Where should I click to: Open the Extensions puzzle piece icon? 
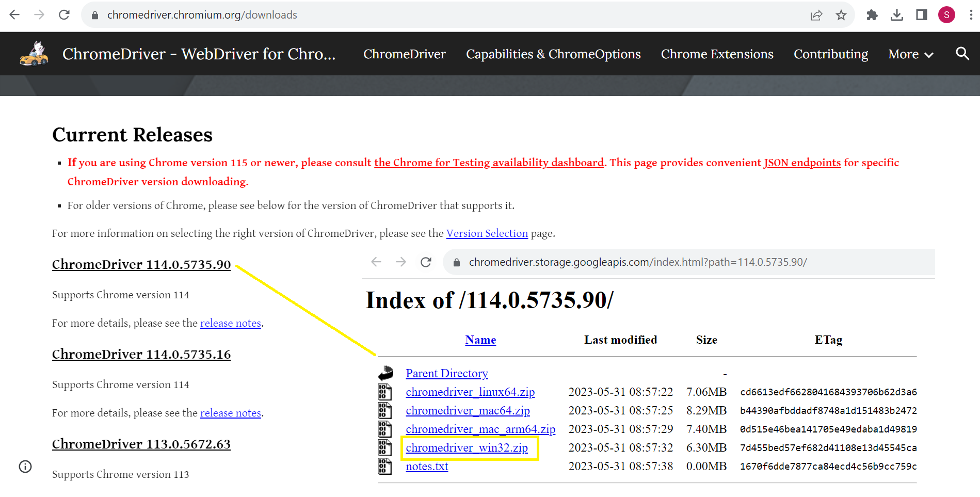click(872, 15)
